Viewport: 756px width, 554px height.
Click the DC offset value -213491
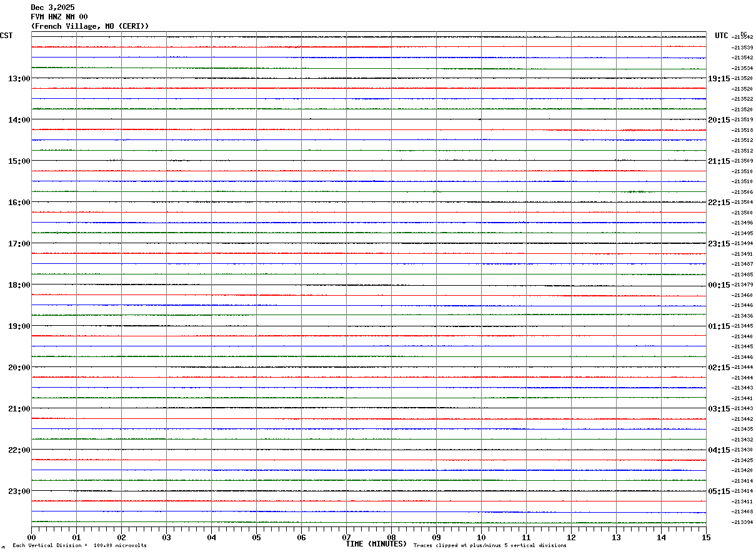click(x=742, y=254)
